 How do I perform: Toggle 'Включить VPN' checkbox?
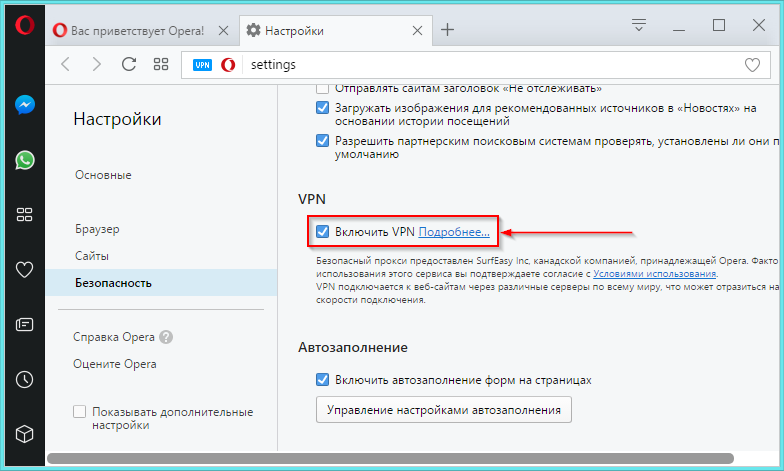[x=322, y=232]
